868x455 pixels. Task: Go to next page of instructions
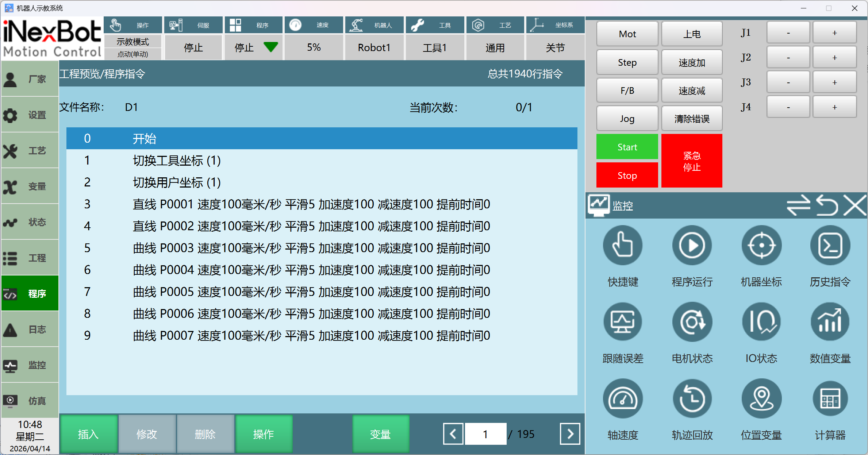click(x=570, y=434)
